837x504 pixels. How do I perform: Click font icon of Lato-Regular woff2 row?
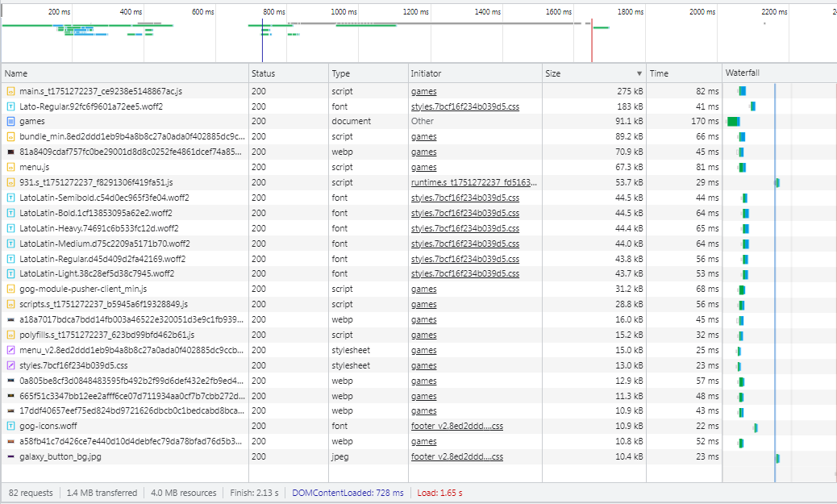pyautogui.click(x=10, y=106)
